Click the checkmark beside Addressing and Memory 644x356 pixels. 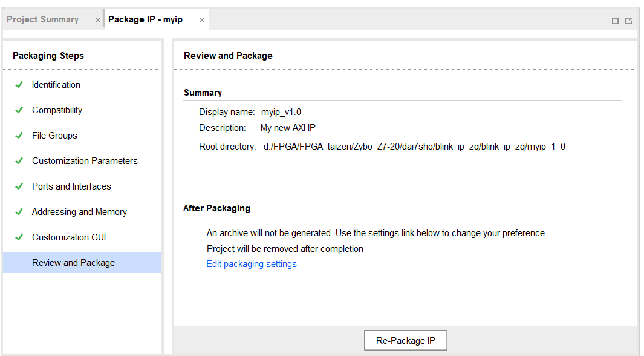(x=19, y=212)
